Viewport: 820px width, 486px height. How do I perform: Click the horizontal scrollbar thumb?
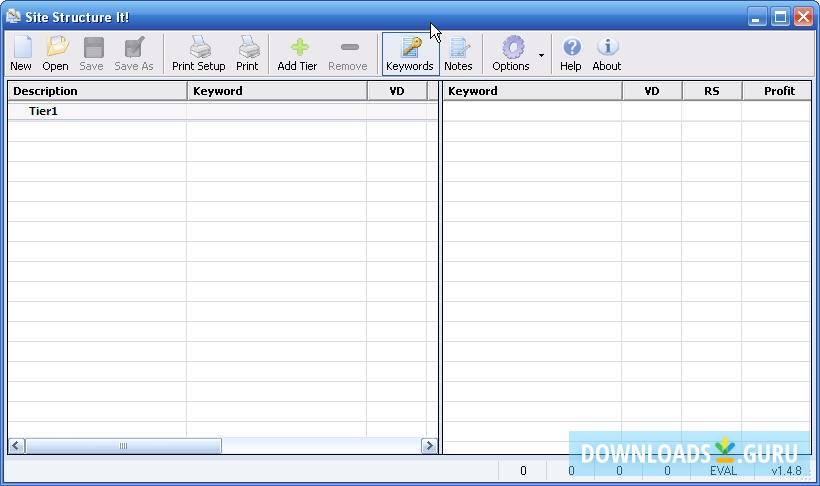point(123,446)
